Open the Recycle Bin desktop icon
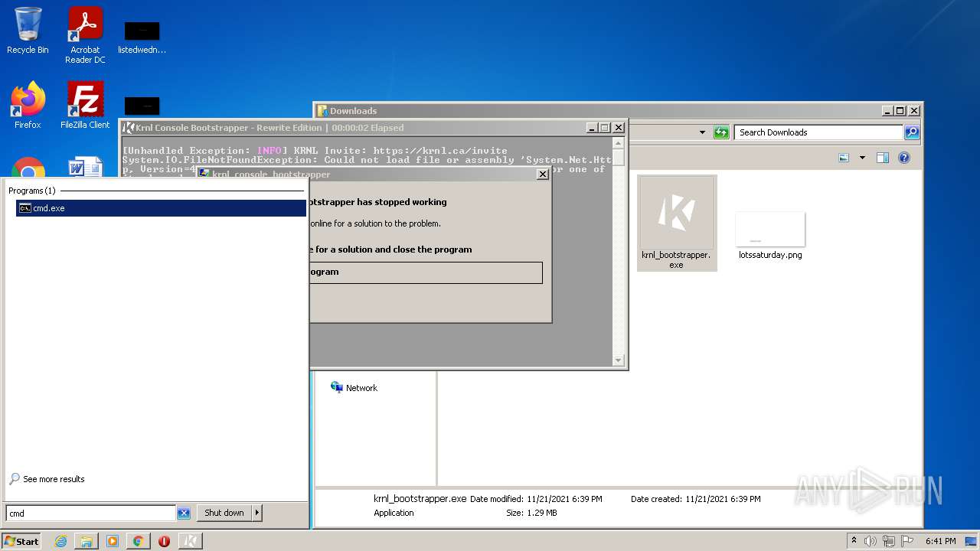 [x=28, y=31]
